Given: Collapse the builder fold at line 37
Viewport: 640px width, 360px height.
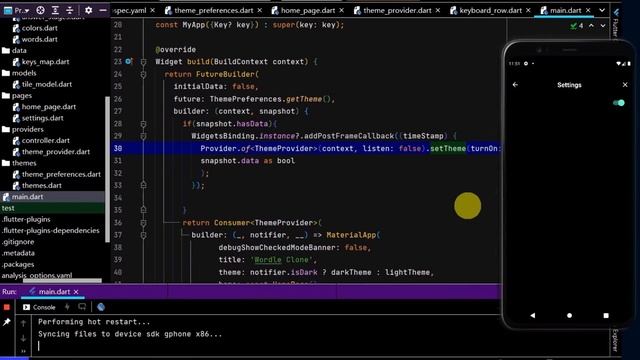Looking at the screenshot, I should pos(143,235).
